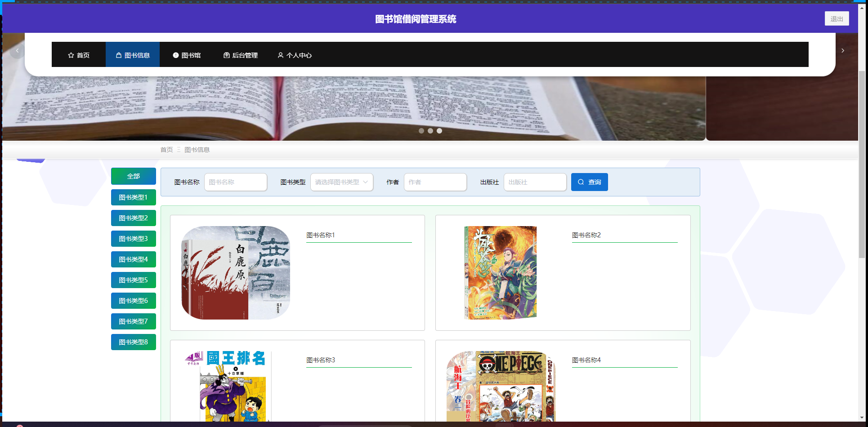This screenshot has height=427, width=868.
Task: Click the 图书名称3 title text
Action: [321, 360]
